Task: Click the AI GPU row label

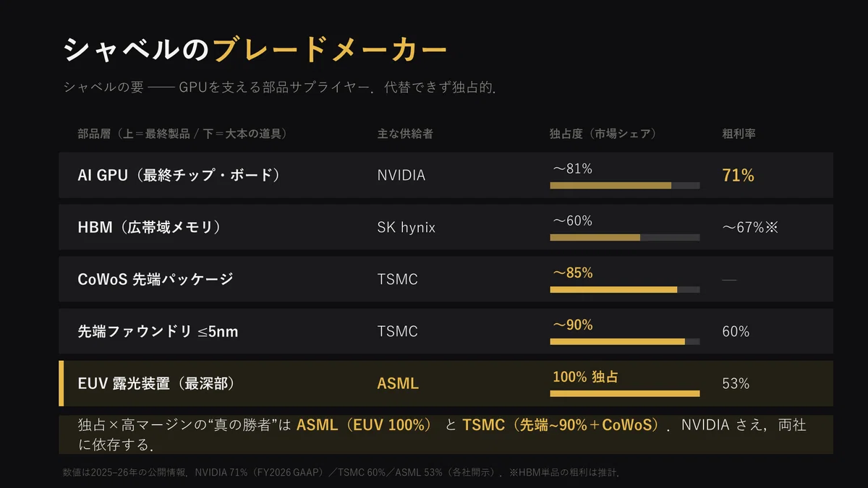Action: [178, 175]
